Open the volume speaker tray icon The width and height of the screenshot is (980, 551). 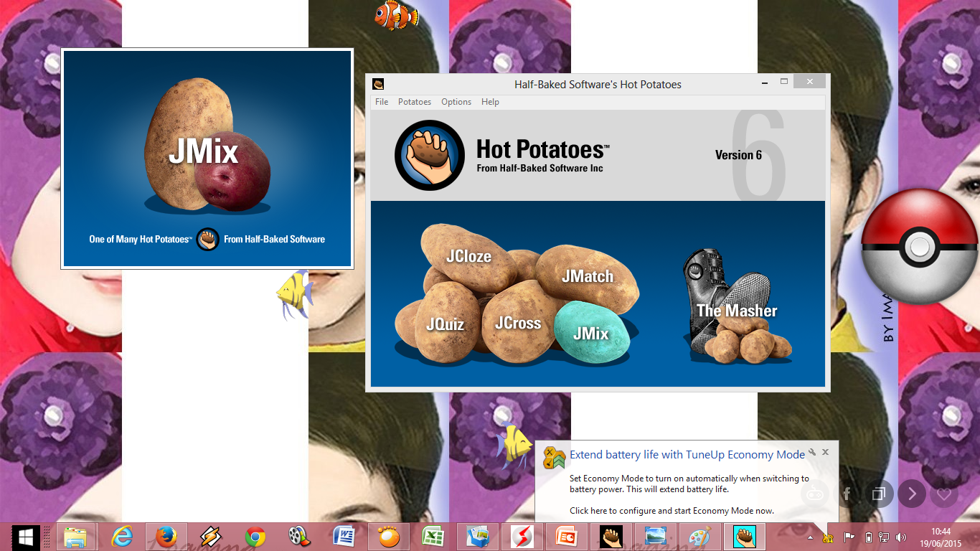[902, 537]
